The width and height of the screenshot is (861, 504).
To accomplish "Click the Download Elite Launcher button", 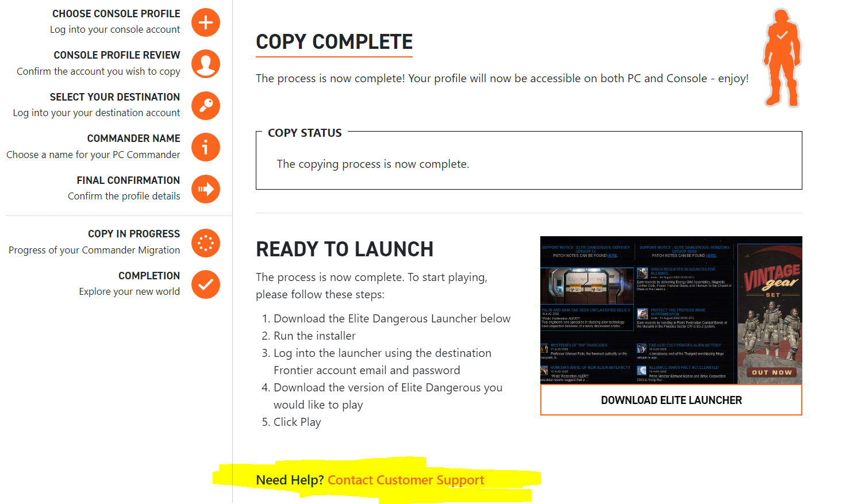I will click(671, 400).
